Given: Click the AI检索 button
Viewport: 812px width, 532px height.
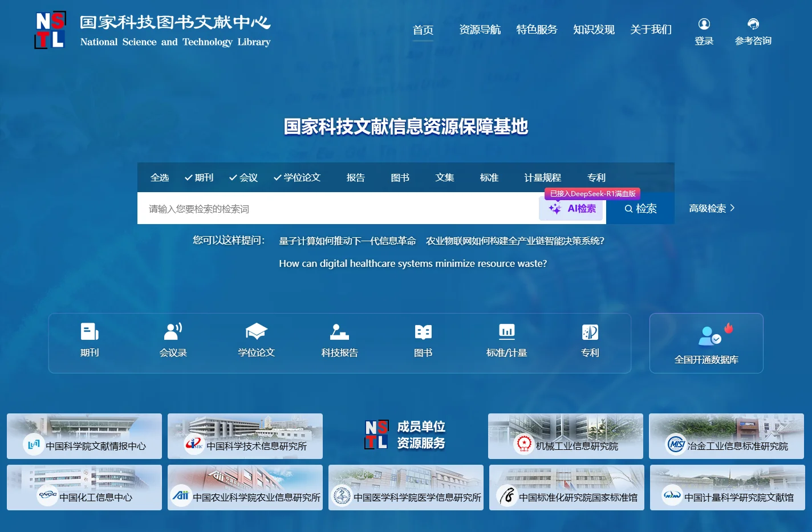Looking at the screenshot, I should pos(571,209).
